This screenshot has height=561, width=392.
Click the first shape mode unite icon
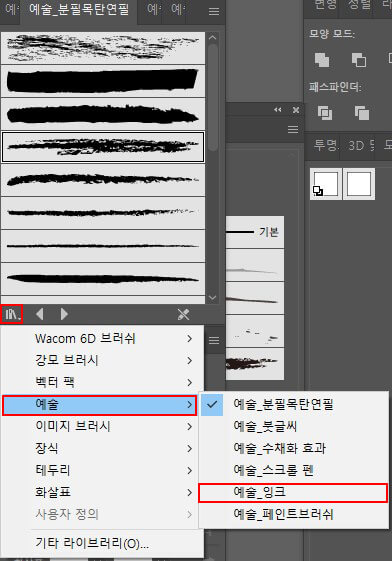[322, 60]
